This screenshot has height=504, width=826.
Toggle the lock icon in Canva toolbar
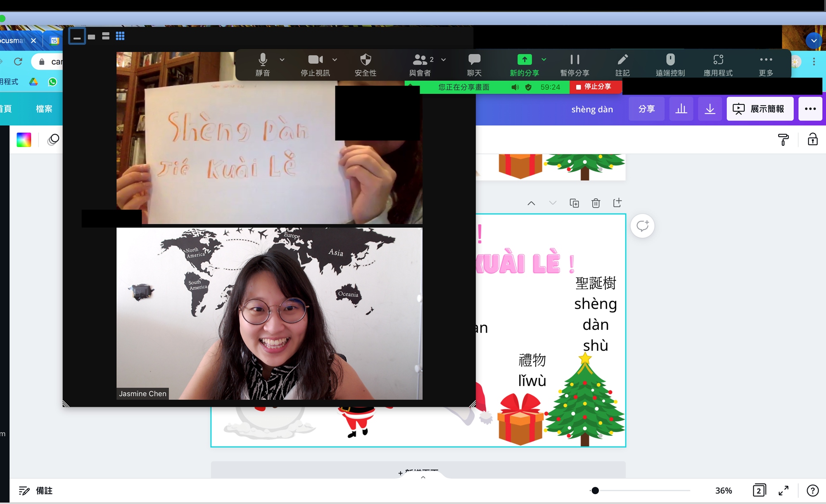pos(812,140)
